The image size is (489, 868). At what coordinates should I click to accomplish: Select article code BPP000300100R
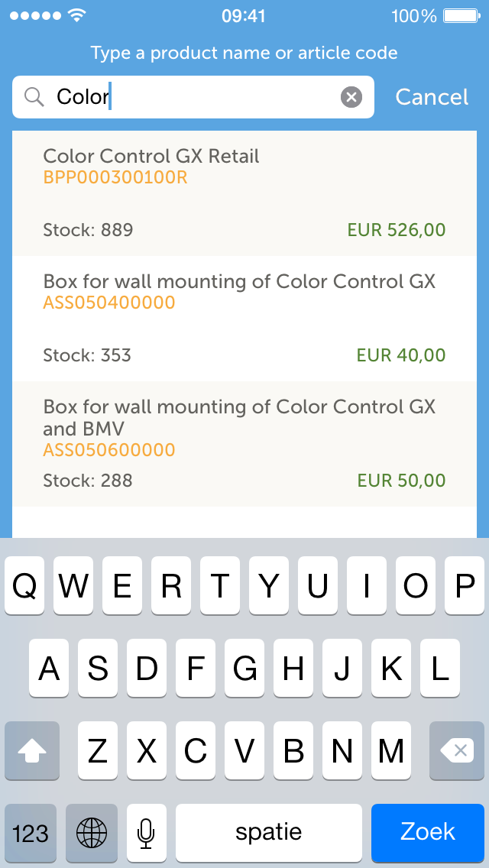(x=115, y=178)
